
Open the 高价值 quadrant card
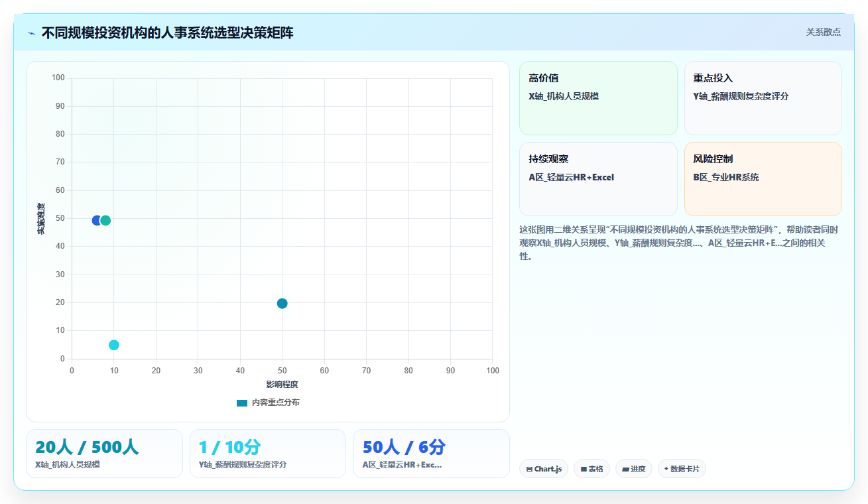(598, 98)
